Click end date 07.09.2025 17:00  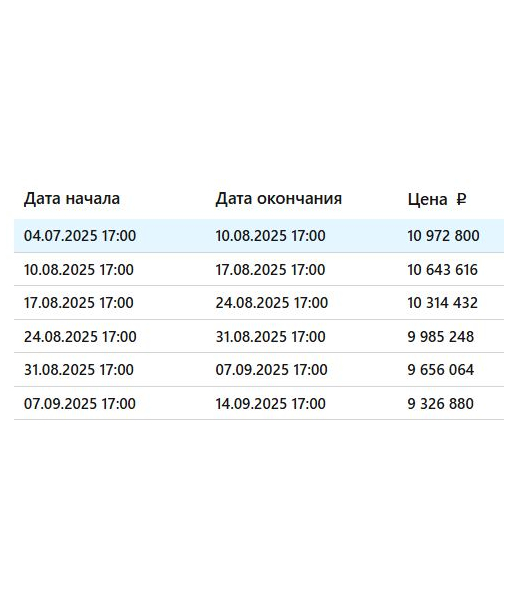coord(272,370)
